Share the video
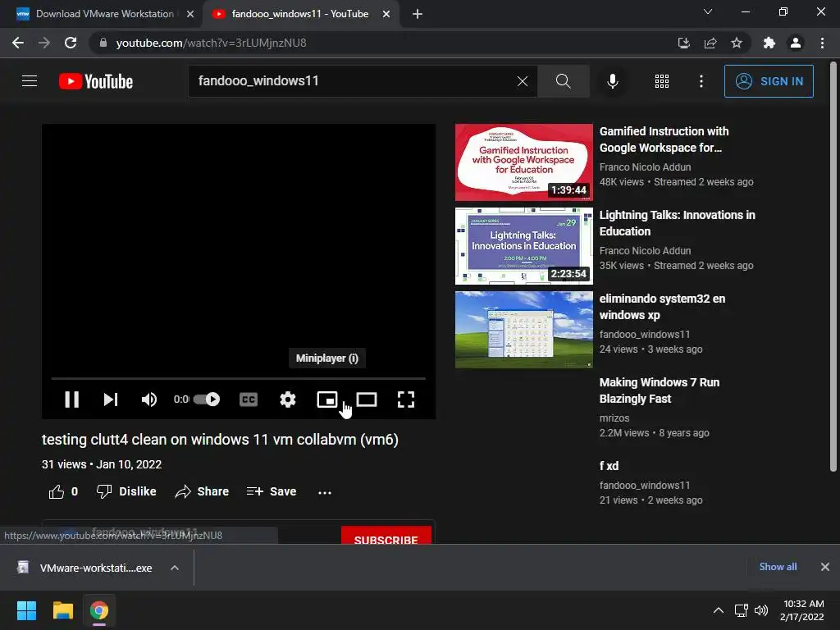 click(x=202, y=491)
